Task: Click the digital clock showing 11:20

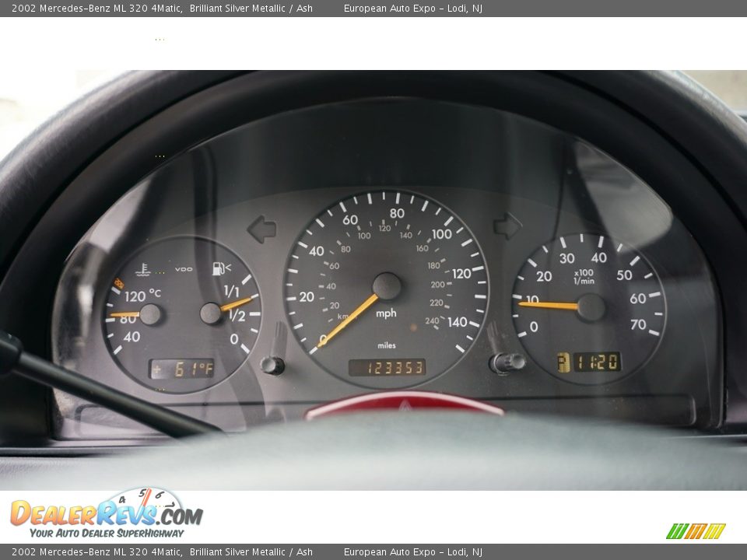Action: pyautogui.click(x=597, y=362)
